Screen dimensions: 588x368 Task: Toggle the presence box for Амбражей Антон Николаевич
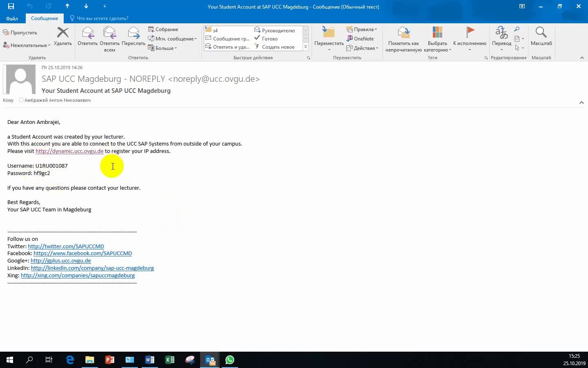click(21, 100)
